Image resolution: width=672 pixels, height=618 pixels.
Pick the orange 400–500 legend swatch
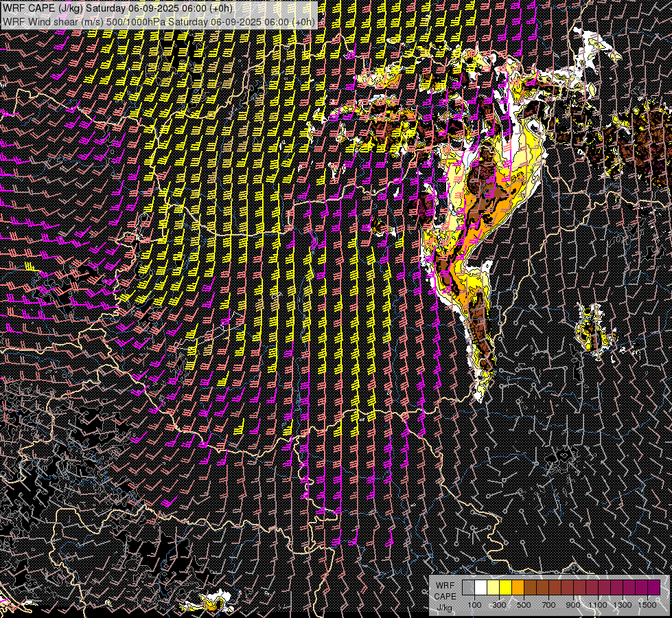pos(518,588)
